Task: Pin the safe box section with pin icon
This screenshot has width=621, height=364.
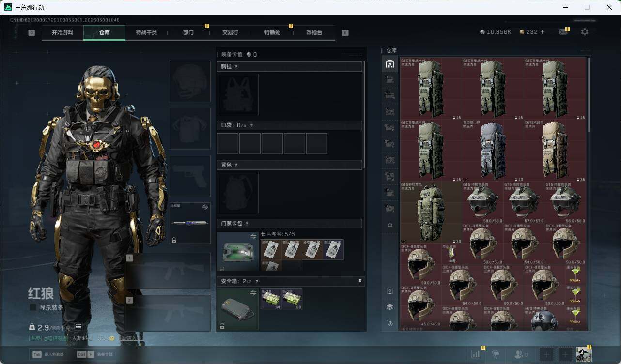Action: [360, 281]
